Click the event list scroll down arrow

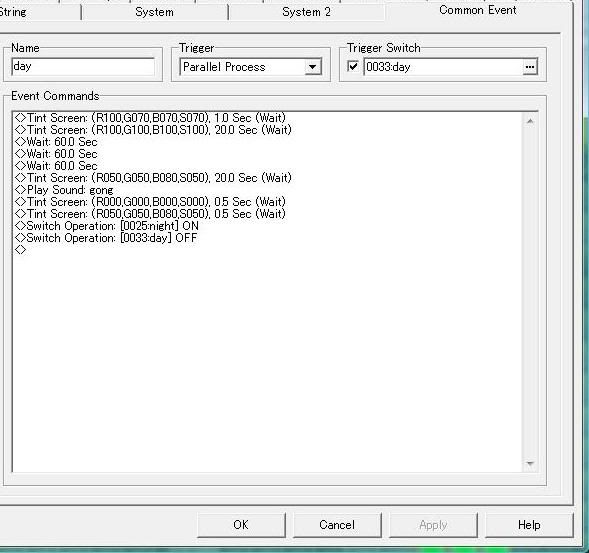[530, 464]
